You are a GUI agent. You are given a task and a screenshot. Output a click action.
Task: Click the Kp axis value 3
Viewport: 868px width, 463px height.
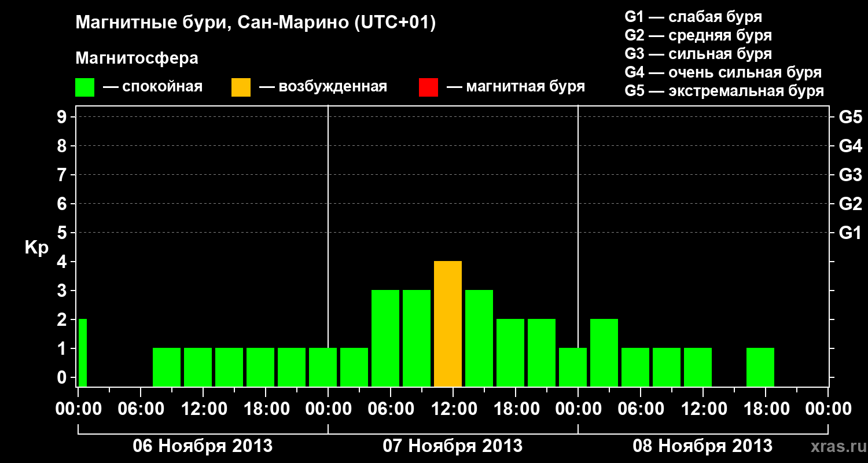click(x=63, y=291)
